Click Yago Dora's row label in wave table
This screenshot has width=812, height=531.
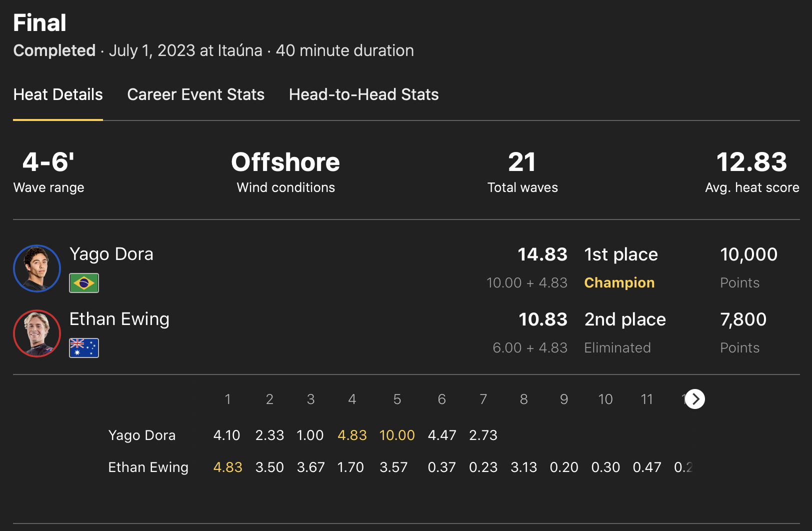coord(142,435)
